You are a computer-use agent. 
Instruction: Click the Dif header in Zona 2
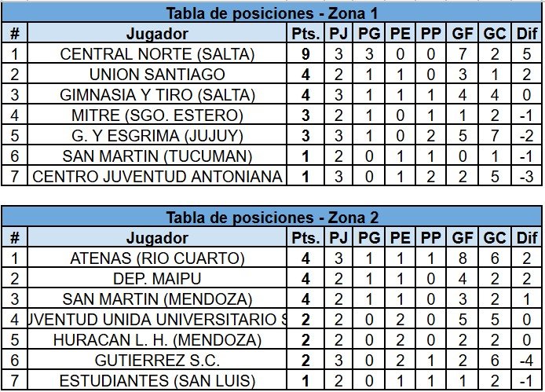point(527,238)
